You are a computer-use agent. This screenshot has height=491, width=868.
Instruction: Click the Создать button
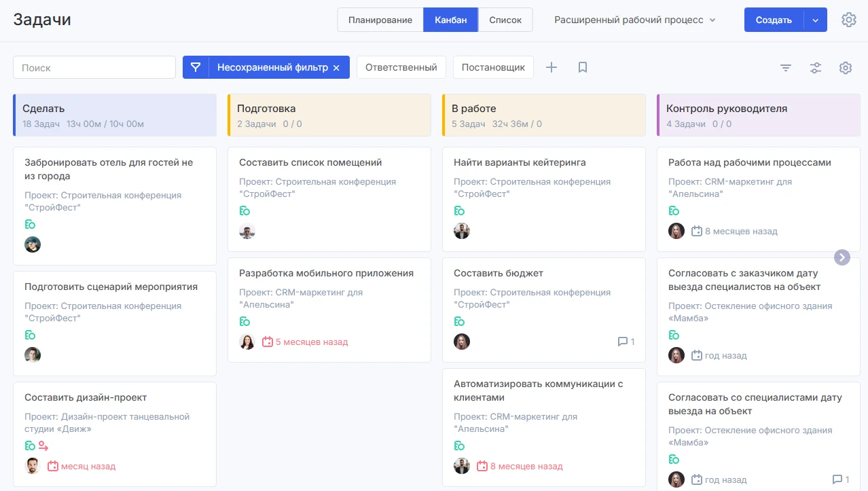click(774, 20)
